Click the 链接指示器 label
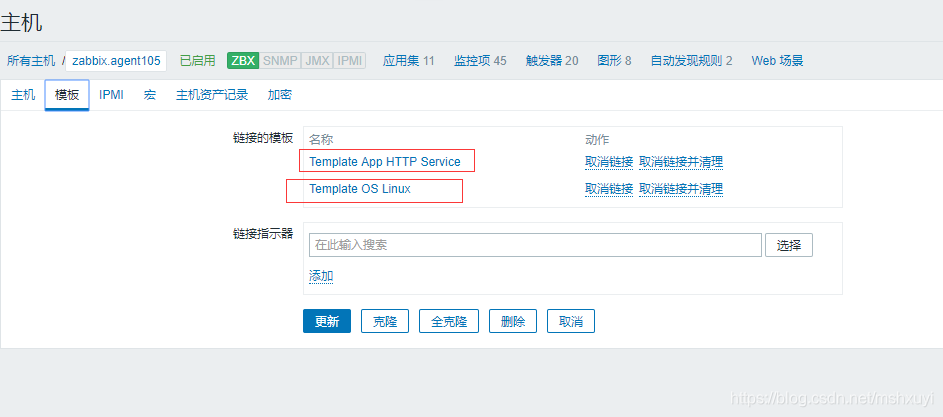 click(x=263, y=233)
